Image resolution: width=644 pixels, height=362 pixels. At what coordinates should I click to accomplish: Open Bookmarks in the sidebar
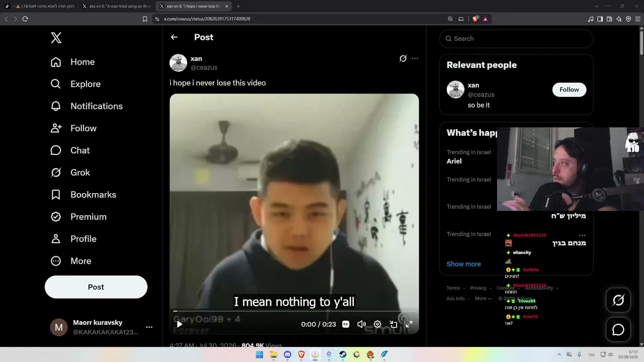83,195
